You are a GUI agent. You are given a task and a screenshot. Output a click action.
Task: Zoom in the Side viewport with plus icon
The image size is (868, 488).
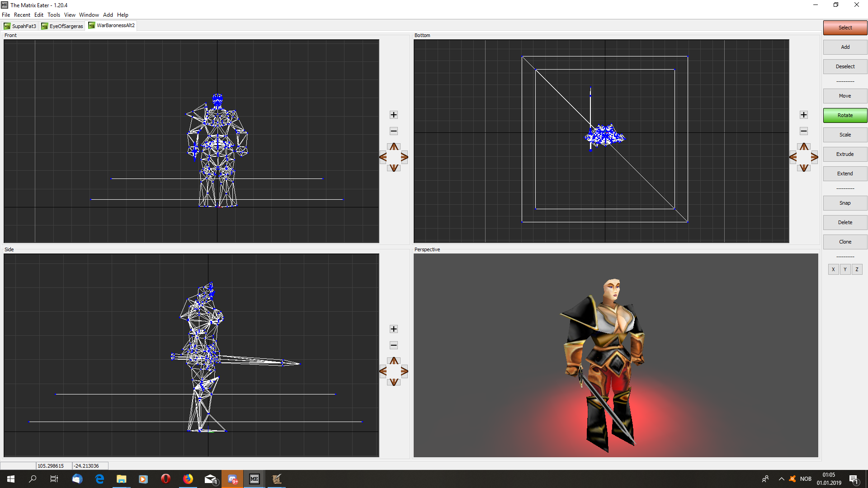pos(394,329)
